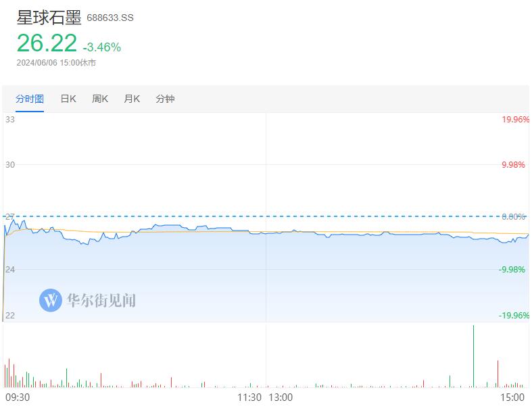Viewport: 532px width, 409px height.
Task: Click the -19.96% lower limit label
Action: pos(514,315)
